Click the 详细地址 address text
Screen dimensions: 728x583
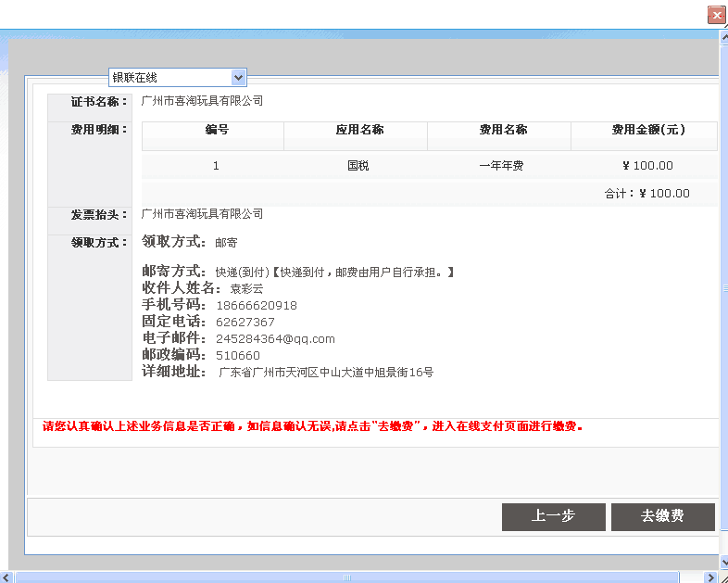(325, 373)
